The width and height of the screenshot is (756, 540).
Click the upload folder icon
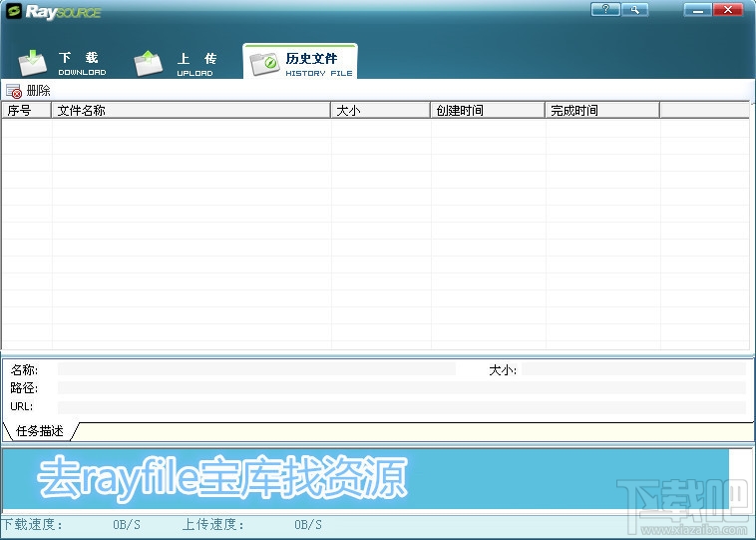pyautogui.click(x=148, y=63)
